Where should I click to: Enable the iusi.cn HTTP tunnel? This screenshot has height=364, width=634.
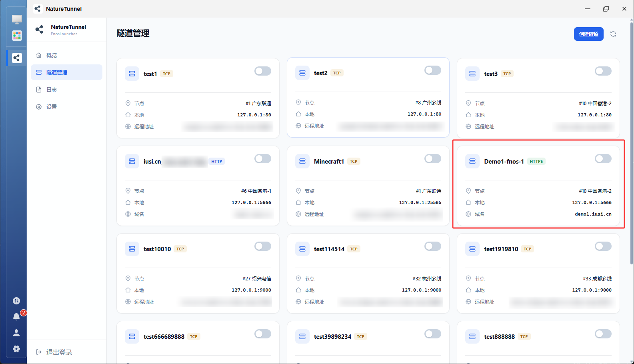pyautogui.click(x=263, y=158)
